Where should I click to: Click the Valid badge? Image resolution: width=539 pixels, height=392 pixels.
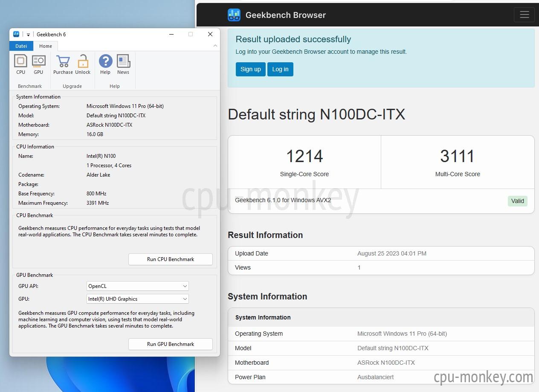pyautogui.click(x=518, y=201)
